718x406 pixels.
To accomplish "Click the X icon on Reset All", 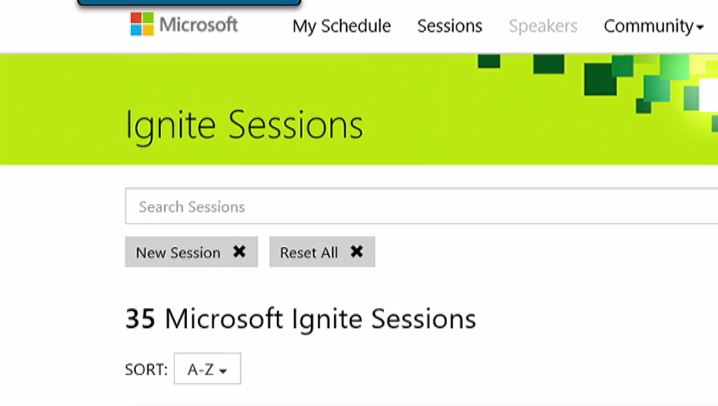I will tap(357, 251).
